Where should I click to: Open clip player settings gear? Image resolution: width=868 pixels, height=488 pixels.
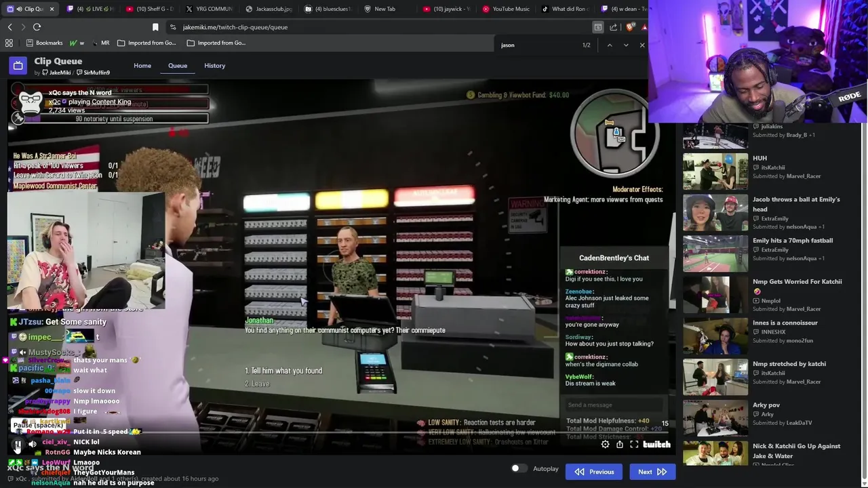coord(605,445)
